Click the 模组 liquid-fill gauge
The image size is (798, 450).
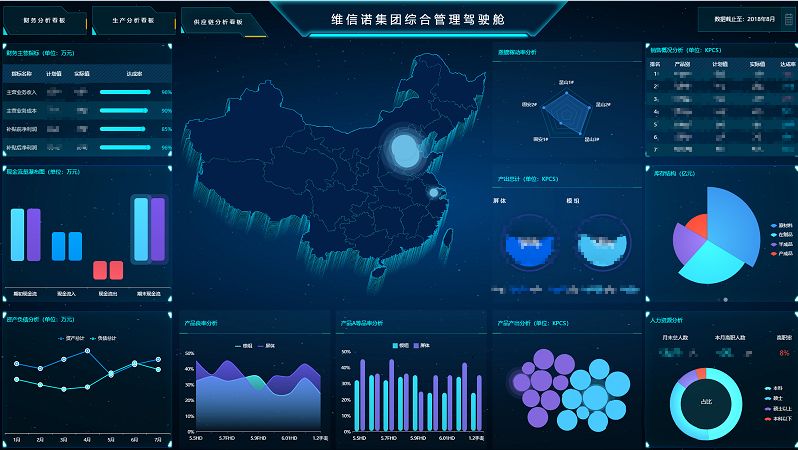click(x=603, y=242)
